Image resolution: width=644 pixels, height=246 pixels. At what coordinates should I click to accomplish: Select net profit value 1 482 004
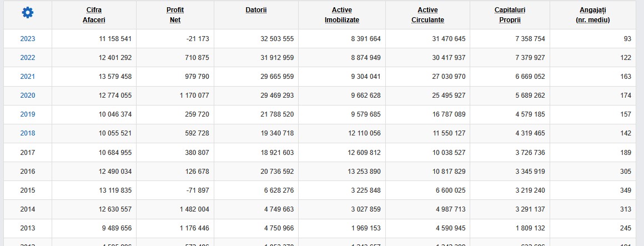coord(194,209)
